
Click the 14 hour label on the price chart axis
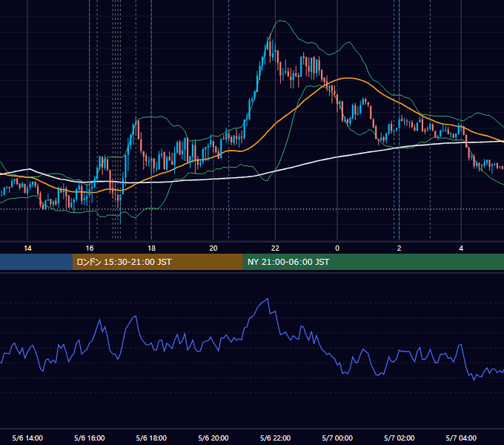pyautogui.click(x=27, y=248)
